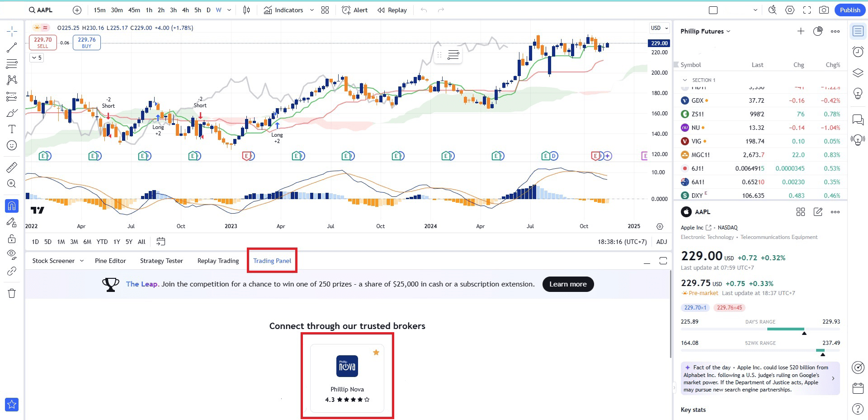868x420 pixels.
Task: Open the layout select square icon
Action: coord(713,10)
